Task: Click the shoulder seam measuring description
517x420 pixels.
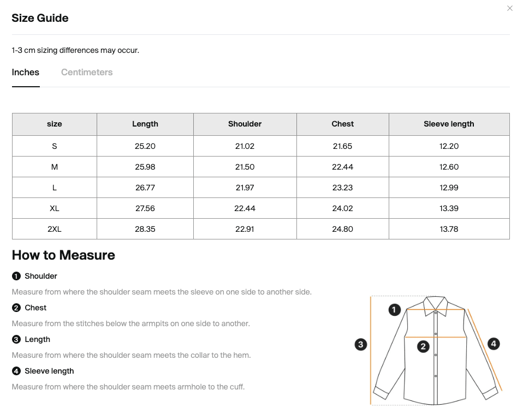Action: click(x=162, y=292)
